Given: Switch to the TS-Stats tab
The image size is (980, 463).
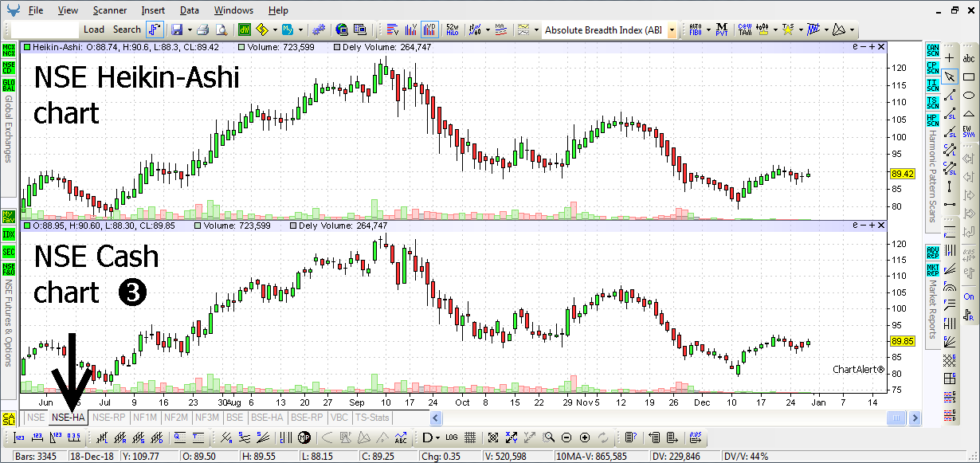Looking at the screenshot, I should point(372,417).
